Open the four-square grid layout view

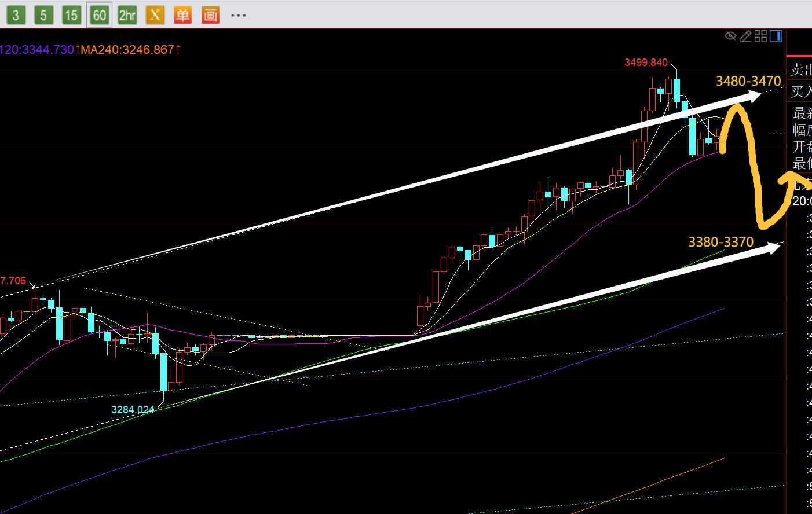click(760, 36)
